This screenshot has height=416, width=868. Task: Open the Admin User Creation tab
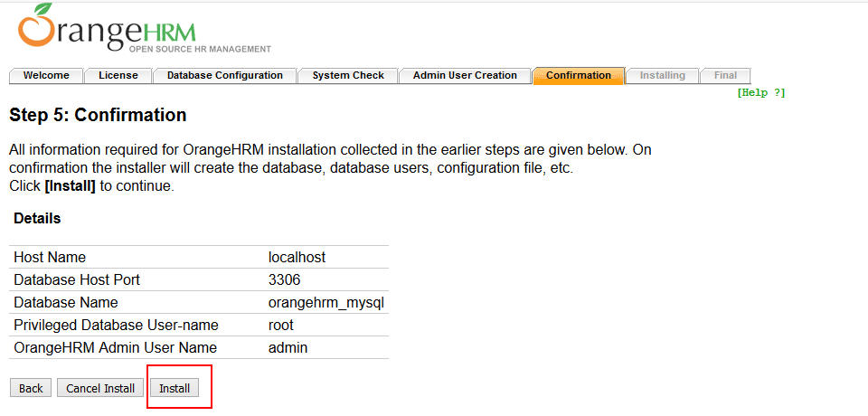coord(465,76)
